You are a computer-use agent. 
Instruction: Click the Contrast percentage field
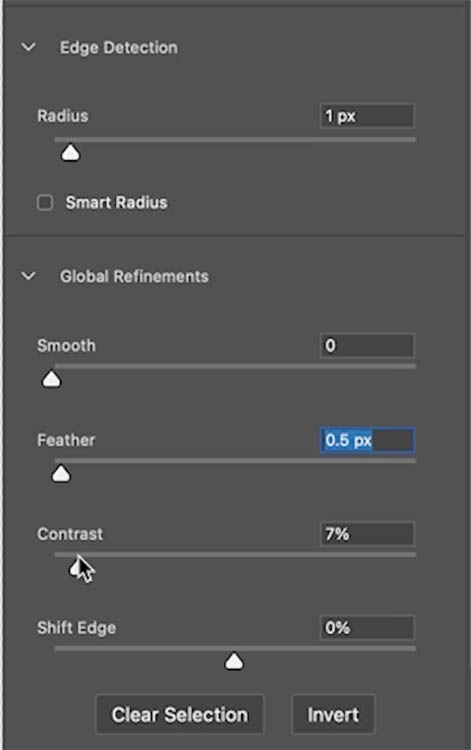click(x=367, y=534)
